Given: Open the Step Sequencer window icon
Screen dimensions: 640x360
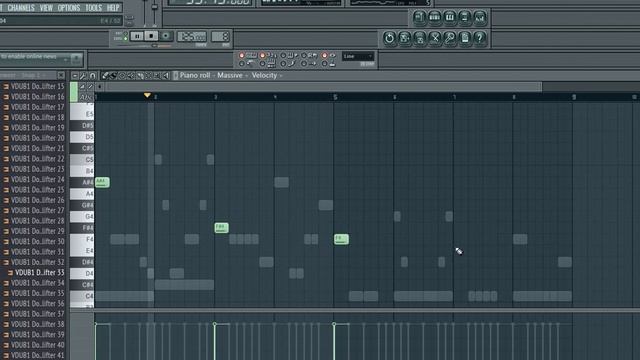Looking at the screenshot, I should tap(434, 17).
